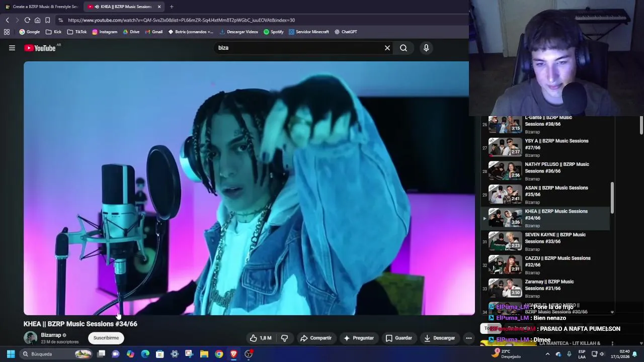
Task: Download the video with Descargar
Action: point(439,338)
